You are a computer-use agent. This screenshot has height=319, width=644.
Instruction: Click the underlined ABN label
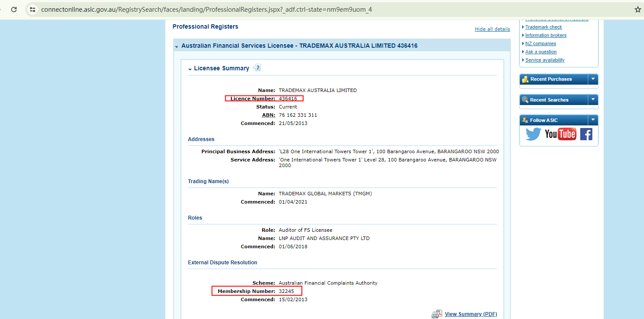pos(269,115)
